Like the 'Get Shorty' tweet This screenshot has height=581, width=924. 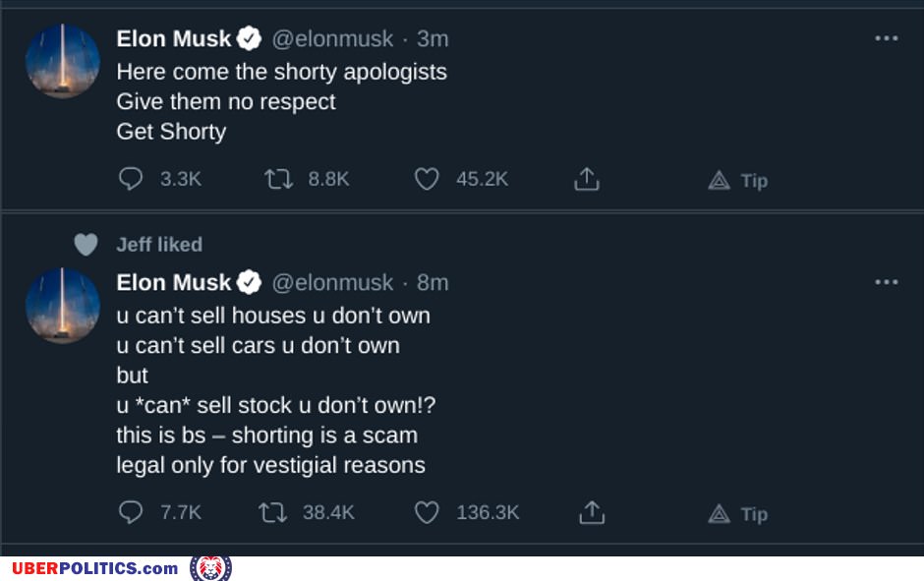[426, 179]
